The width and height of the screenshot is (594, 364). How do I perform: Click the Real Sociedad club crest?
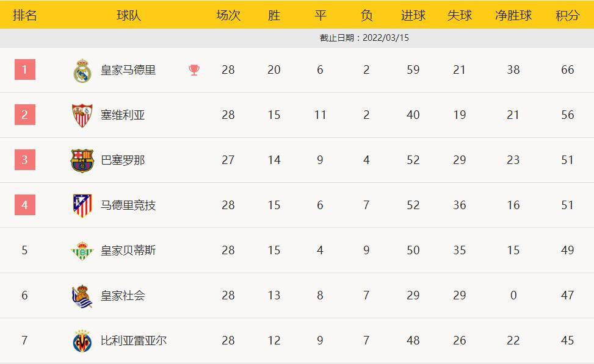pos(82,296)
